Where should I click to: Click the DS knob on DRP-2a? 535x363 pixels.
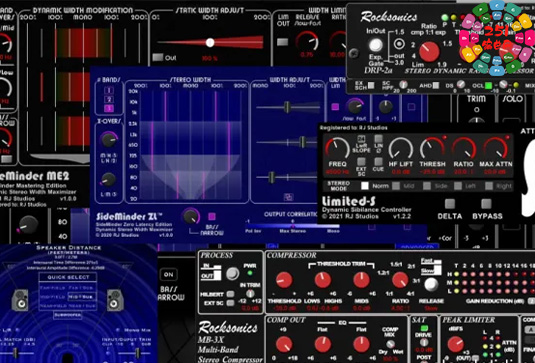[x=461, y=84]
